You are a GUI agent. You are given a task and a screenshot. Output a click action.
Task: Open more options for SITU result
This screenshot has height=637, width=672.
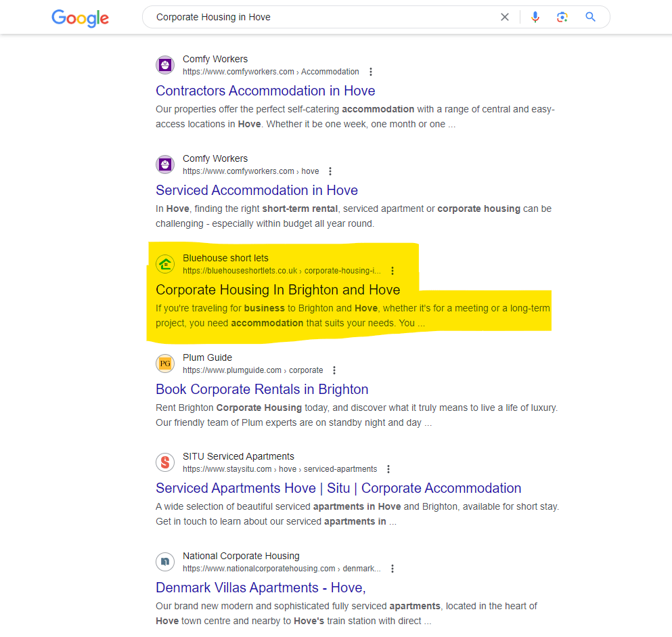(388, 469)
